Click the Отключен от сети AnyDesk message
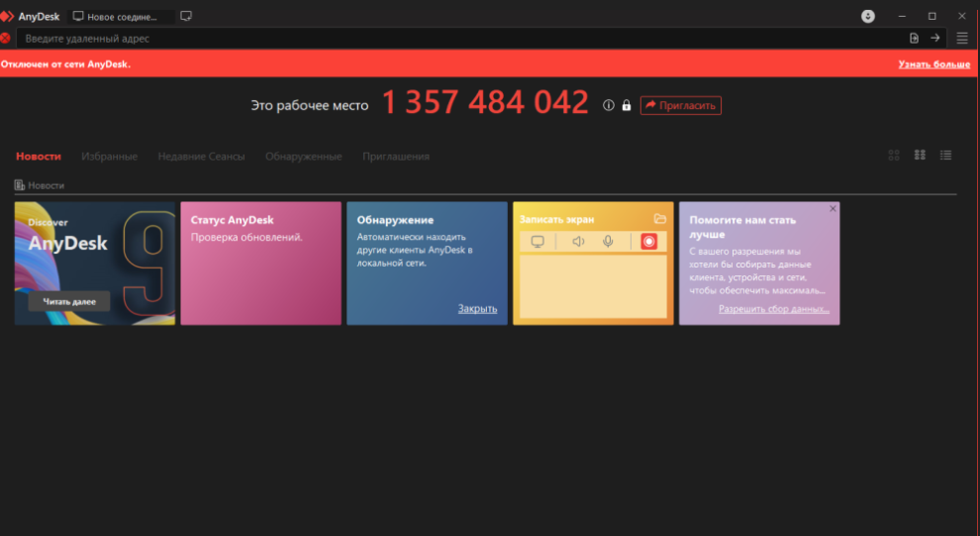980x536 pixels. point(65,63)
